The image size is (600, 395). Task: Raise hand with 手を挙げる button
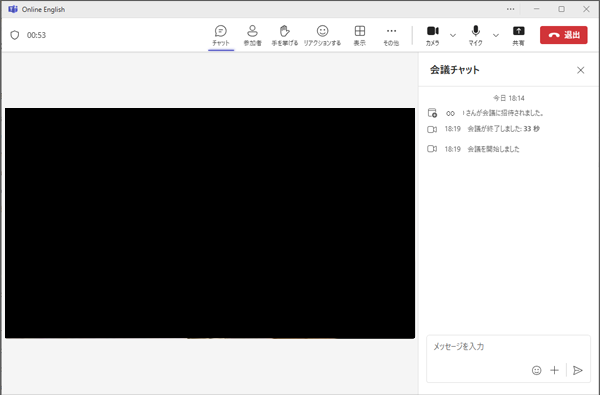pyautogui.click(x=285, y=35)
